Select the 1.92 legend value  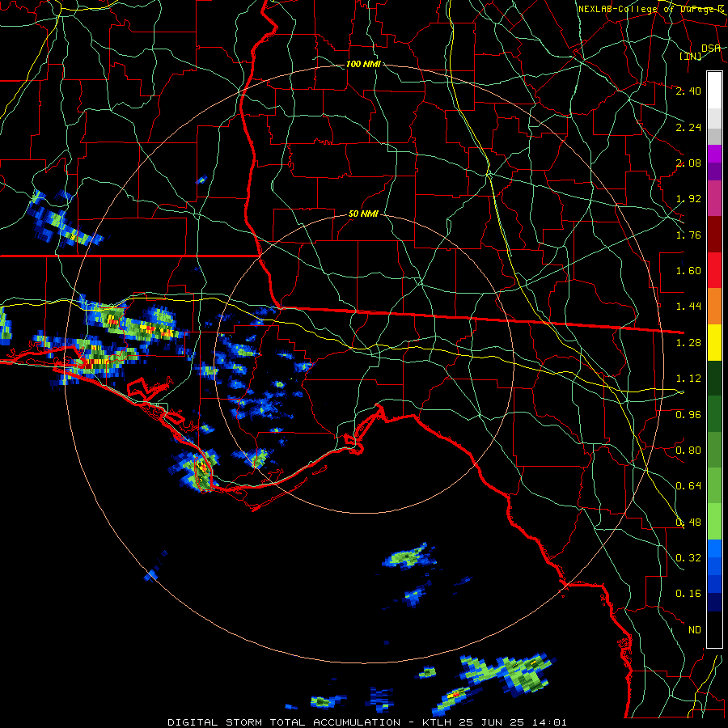[x=688, y=199]
